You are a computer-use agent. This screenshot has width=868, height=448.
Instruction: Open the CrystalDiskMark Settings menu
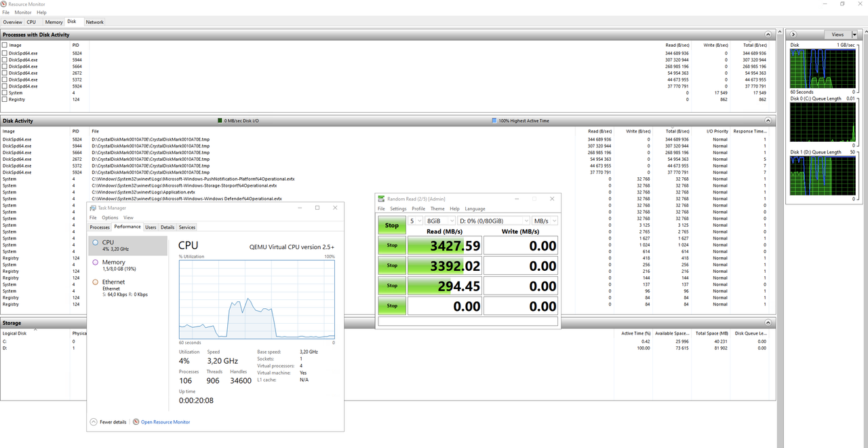click(398, 209)
